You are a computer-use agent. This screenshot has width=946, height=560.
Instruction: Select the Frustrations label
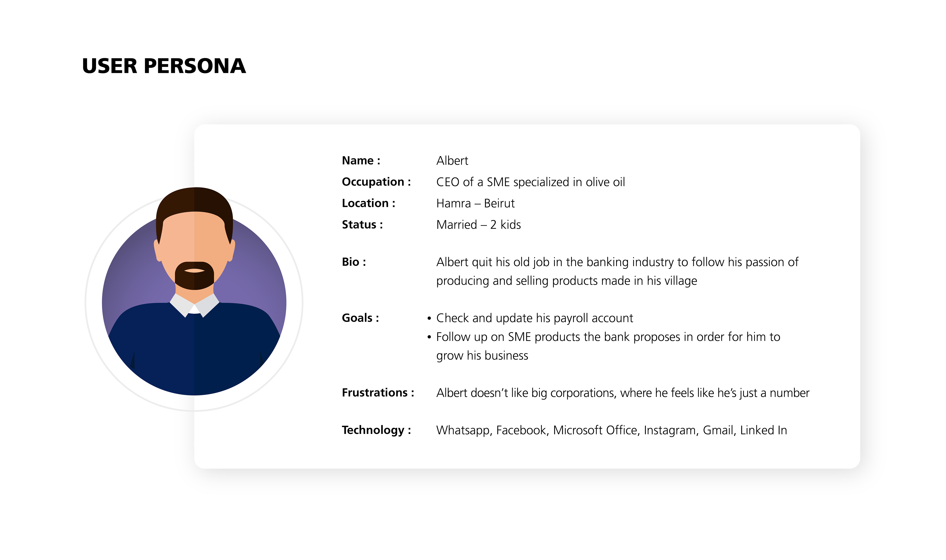(x=378, y=393)
